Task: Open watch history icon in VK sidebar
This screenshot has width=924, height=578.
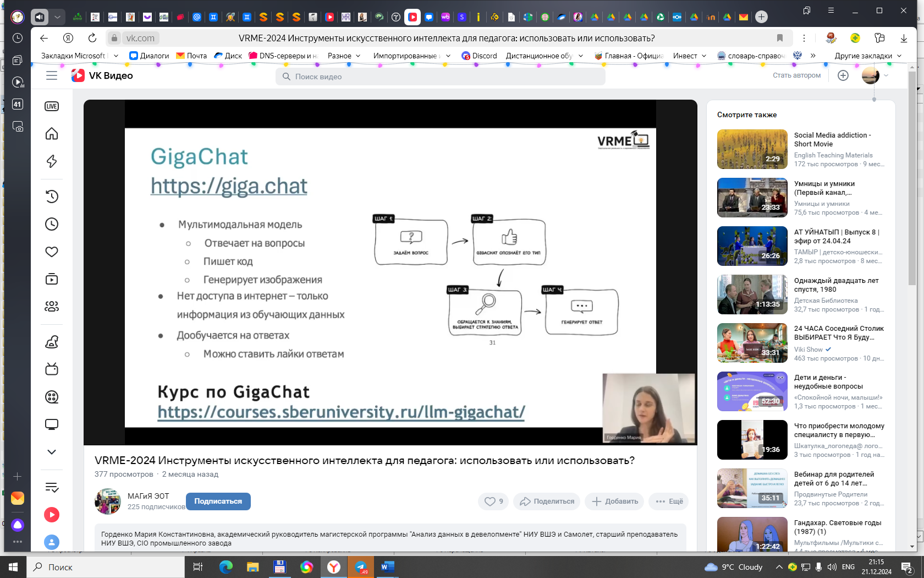Action: (x=52, y=197)
